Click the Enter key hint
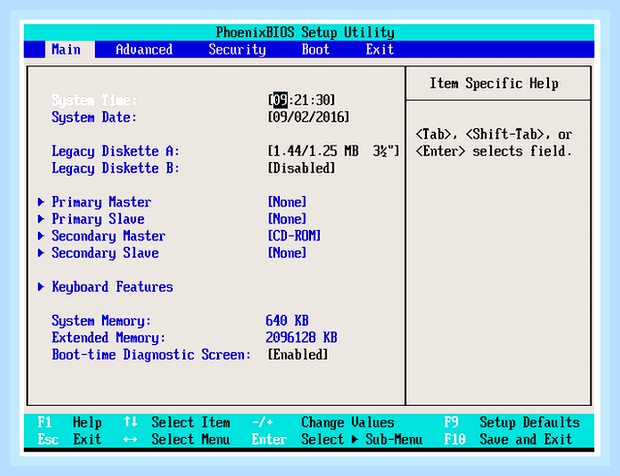Screen dimensions: 620x476 (269, 440)
